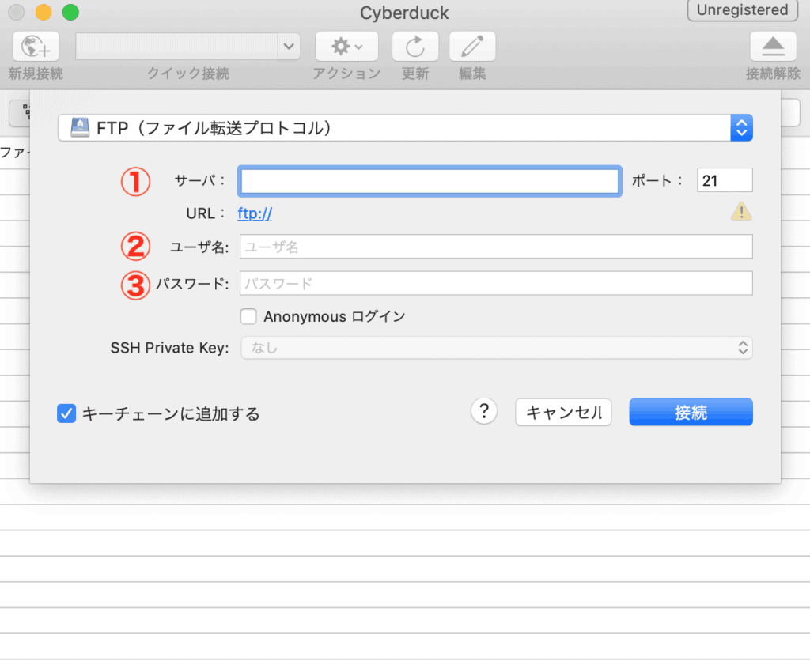
Task: Focus the サーバ server input field
Action: tap(430, 181)
